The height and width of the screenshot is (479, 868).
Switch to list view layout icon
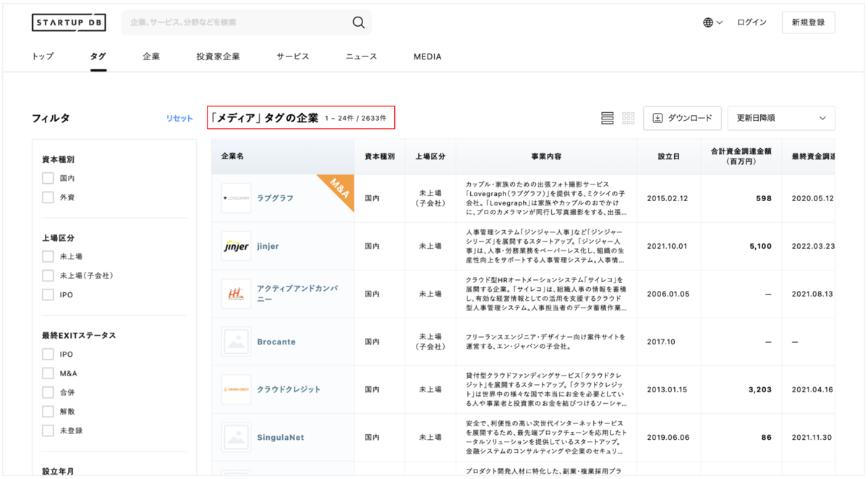(608, 118)
